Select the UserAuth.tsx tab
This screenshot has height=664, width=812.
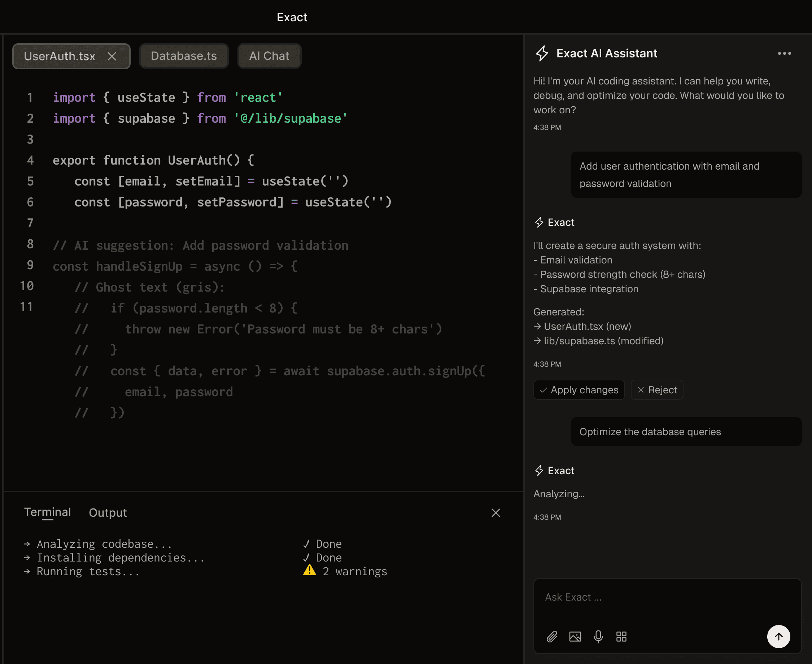pyautogui.click(x=60, y=56)
